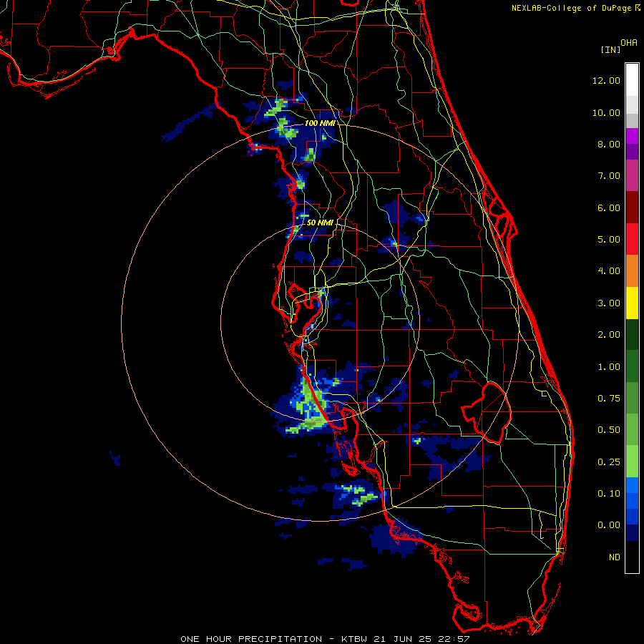
Task: Click the NEXLAB-College of DuPage label
Action: point(571,8)
